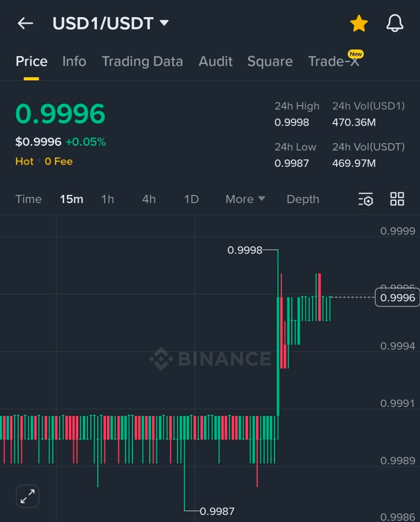
Task: Expand the chart to fullscreen
Action: coord(27,496)
